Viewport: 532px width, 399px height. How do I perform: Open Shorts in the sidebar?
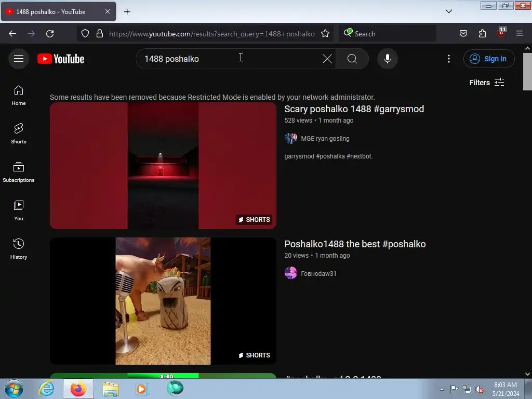tap(19, 134)
